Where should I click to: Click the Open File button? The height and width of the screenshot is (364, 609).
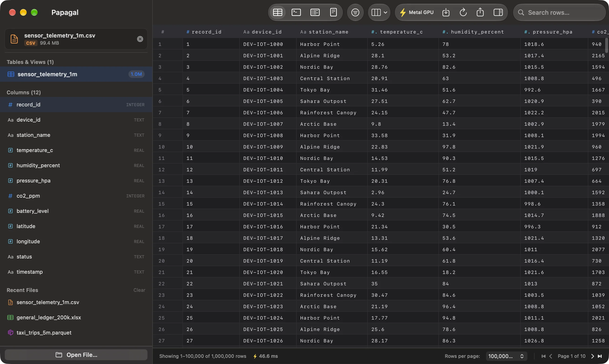(76, 355)
